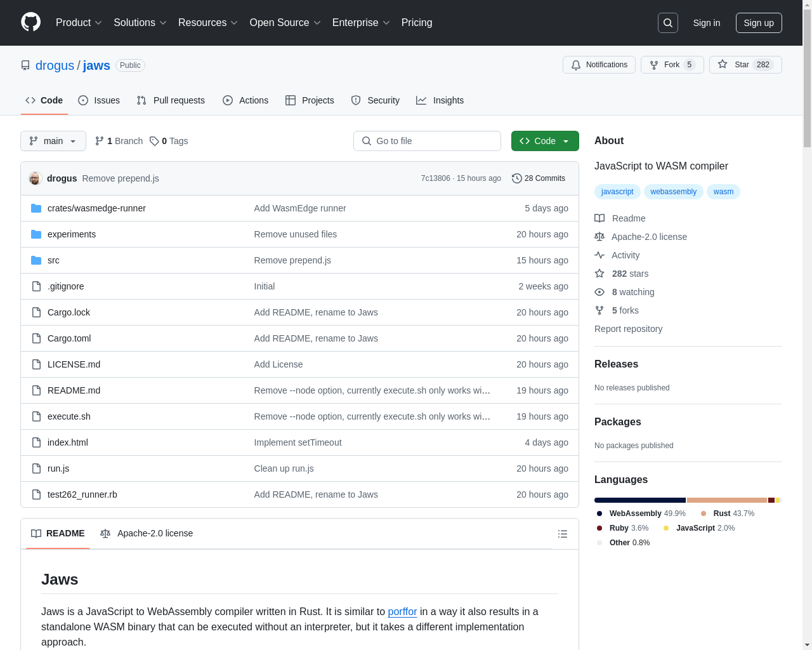Open the LICENSE.md file

[x=74, y=364]
